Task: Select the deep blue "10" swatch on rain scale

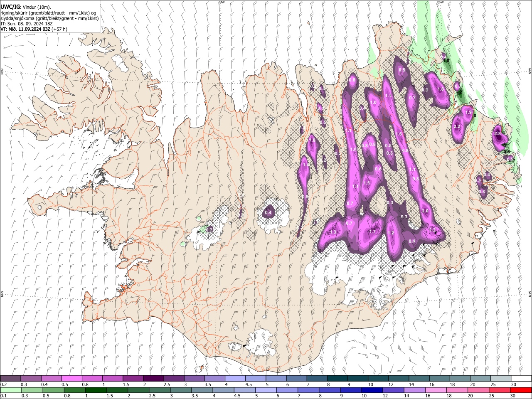Action: pos(372,390)
